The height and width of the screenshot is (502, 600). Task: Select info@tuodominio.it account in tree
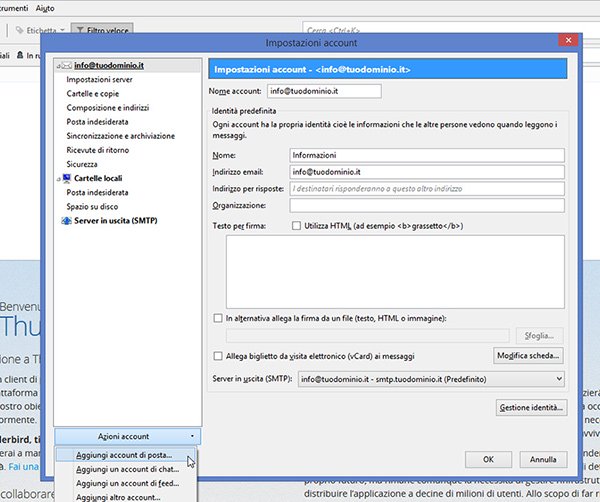pyautogui.click(x=109, y=65)
